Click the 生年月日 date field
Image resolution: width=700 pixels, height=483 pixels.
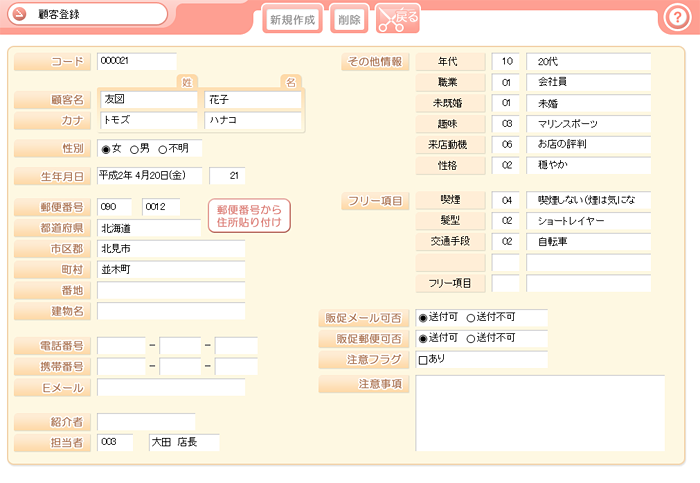(149, 176)
